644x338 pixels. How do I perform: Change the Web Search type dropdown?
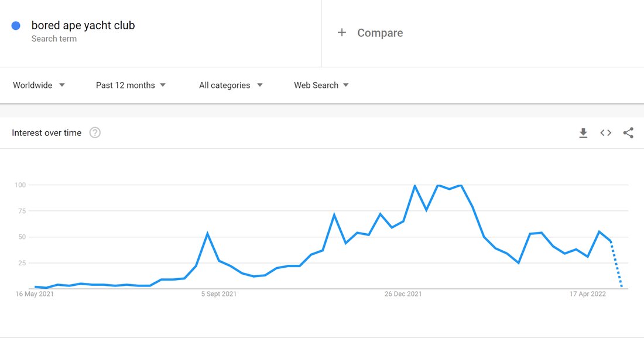click(321, 85)
